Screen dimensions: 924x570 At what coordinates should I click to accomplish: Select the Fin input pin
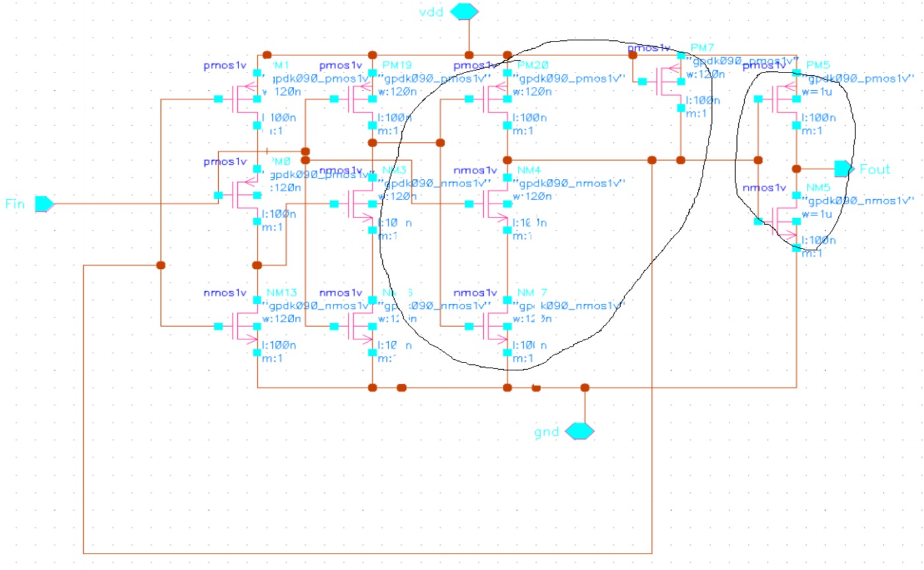point(43,204)
